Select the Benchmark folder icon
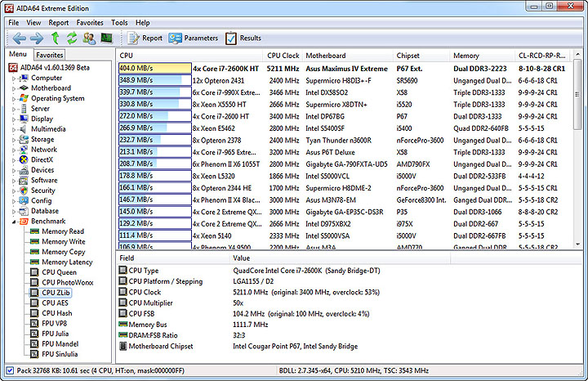This screenshot has height=381, width=588. pos(24,221)
